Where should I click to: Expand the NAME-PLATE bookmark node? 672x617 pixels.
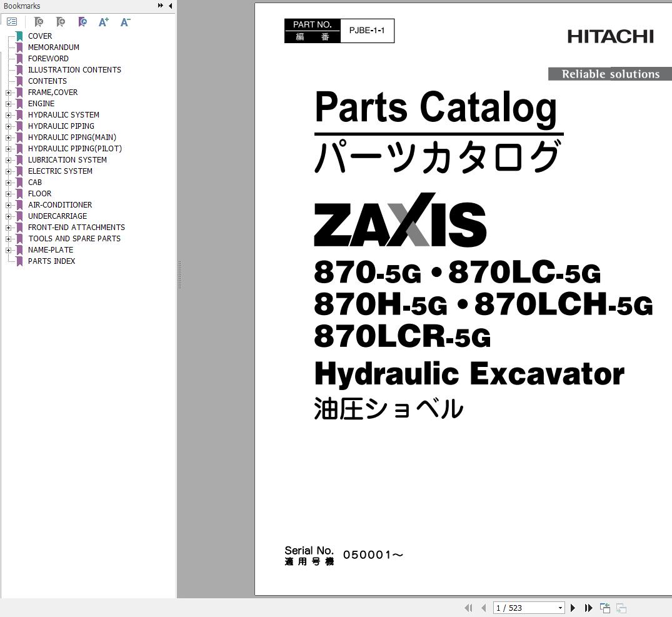(8, 250)
